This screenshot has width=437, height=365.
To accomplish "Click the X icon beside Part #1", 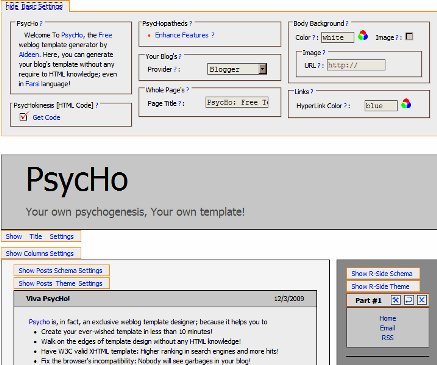I will click(x=422, y=300).
